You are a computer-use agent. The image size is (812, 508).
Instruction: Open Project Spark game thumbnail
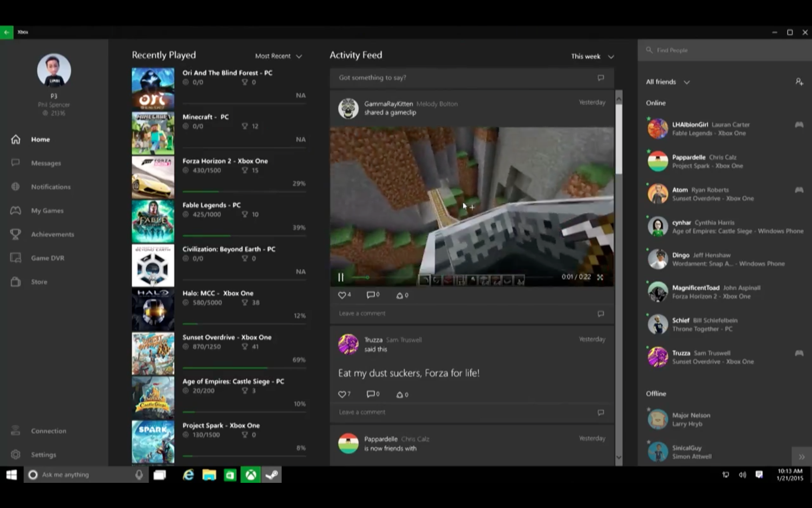[153, 442]
